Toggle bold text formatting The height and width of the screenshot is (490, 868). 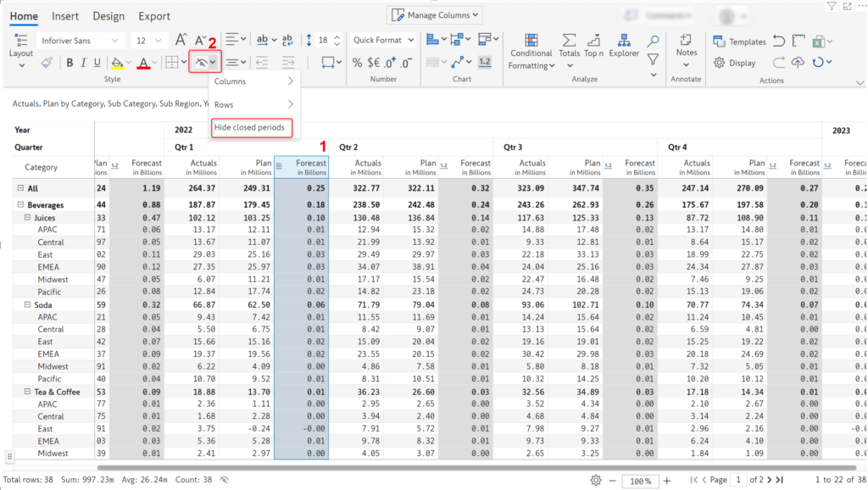tap(69, 62)
